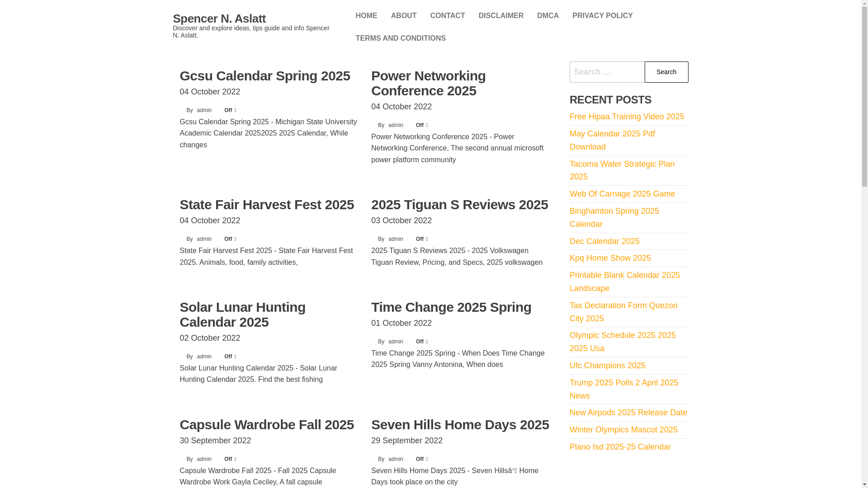Open Plano Isd 2025-25 Calendar

coord(620,447)
